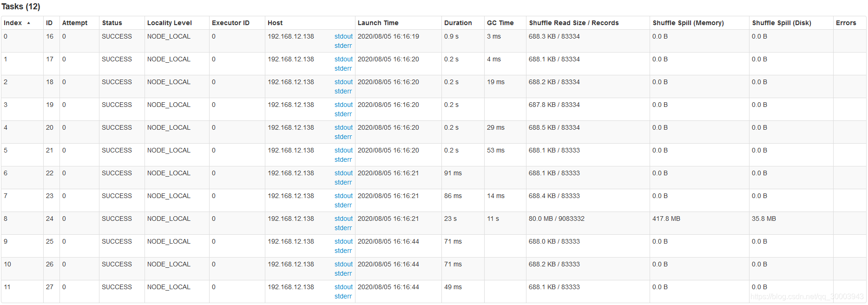Open stdout link for task ID 26
Viewport: 868px width, 305px height.
[x=344, y=264]
